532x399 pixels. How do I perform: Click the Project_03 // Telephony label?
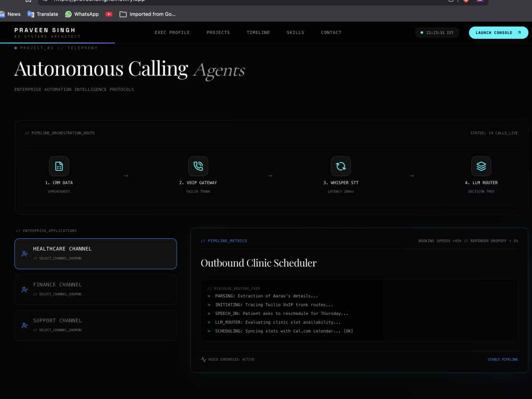(x=59, y=48)
